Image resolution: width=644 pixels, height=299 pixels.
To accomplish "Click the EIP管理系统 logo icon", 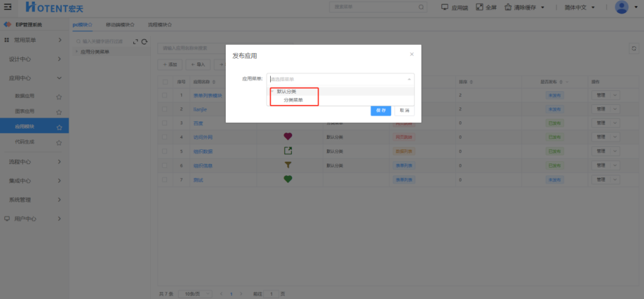I will 8,24.
